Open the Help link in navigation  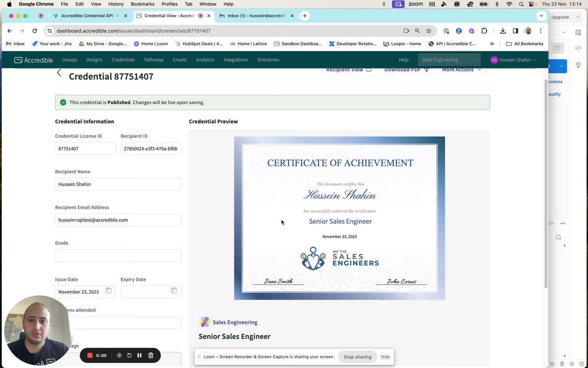coord(403,60)
